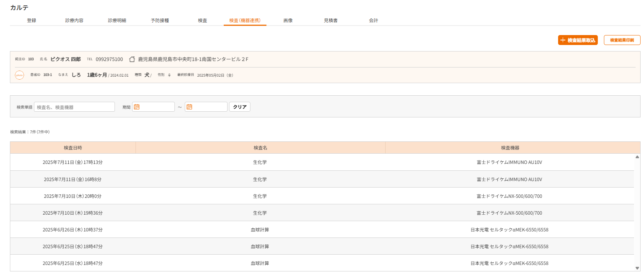
Task: Go to the 予防接種 tab
Action: click(160, 21)
